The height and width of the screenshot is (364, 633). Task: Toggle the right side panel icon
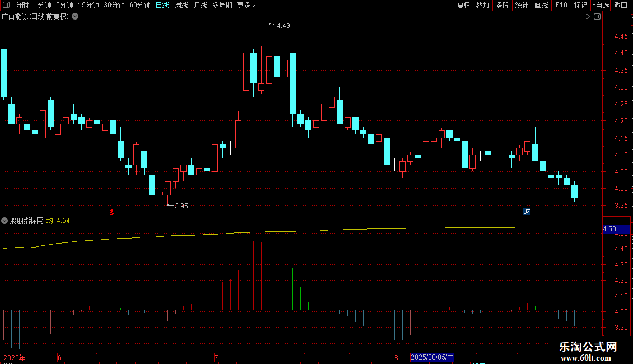pos(597,17)
